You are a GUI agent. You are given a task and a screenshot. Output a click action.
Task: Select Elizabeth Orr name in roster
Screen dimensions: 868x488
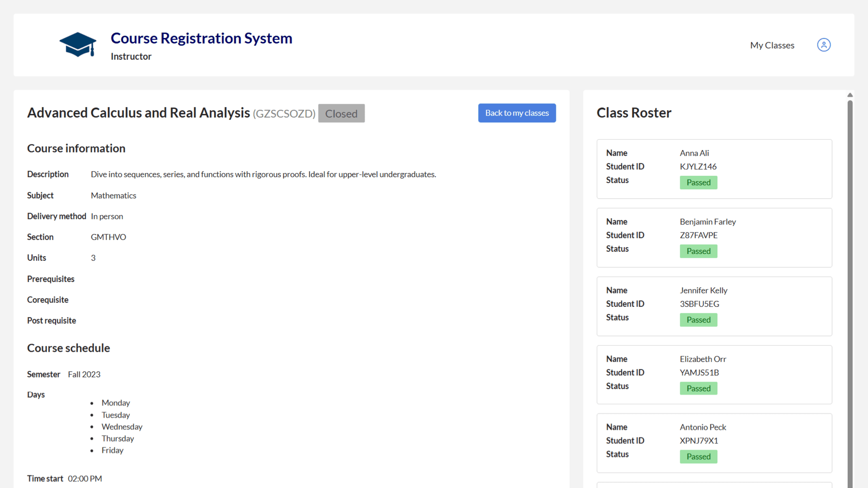(703, 359)
